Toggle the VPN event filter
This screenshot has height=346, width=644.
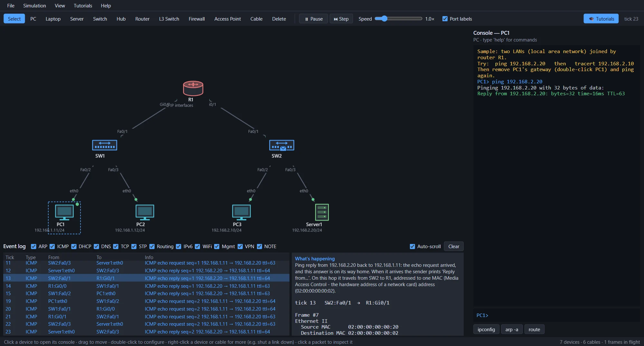coord(240,247)
